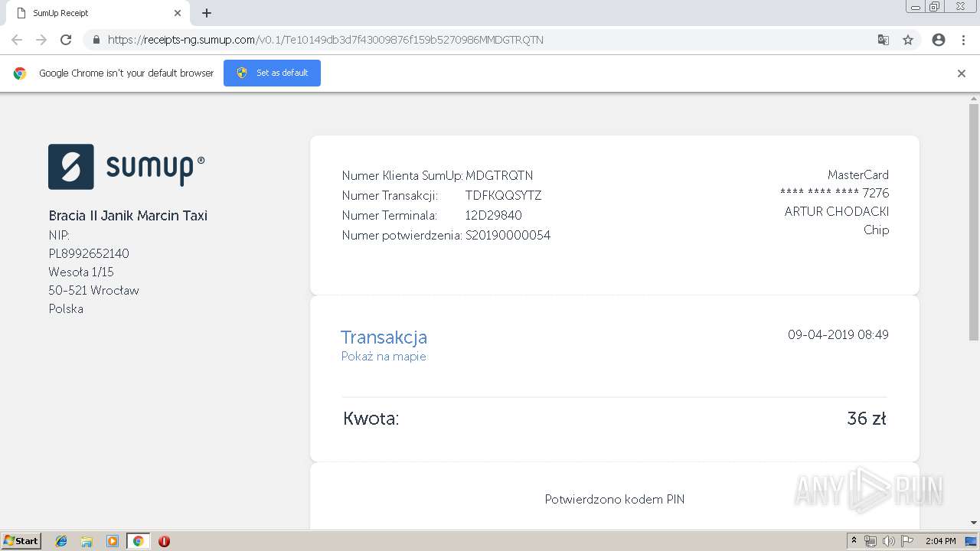Bookmark this page with the star icon
980x551 pixels.
(x=908, y=40)
